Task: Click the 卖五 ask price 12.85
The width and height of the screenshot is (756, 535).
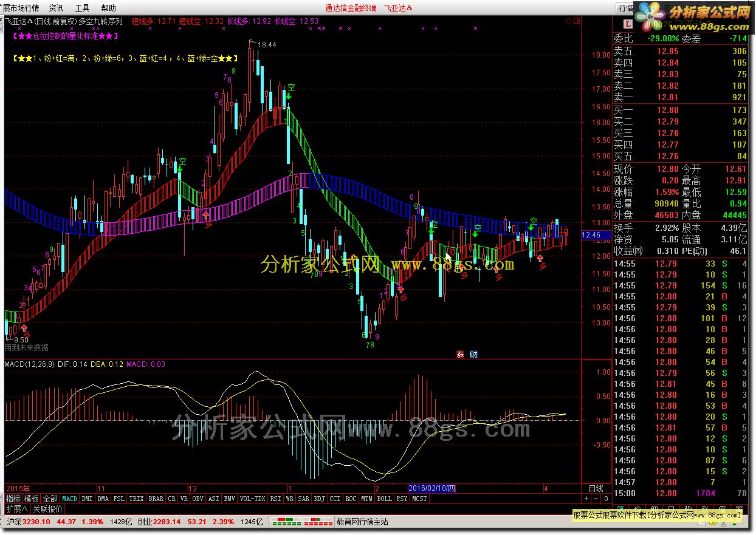Action: [x=667, y=51]
